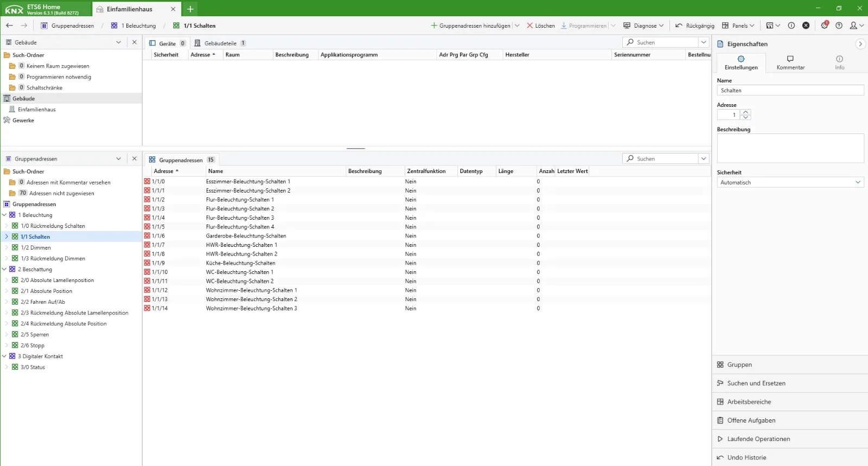Select row 1/1/0 Esszimmer-Beleuchtung-Schalten 1
The image size is (868, 466).
coord(426,182)
